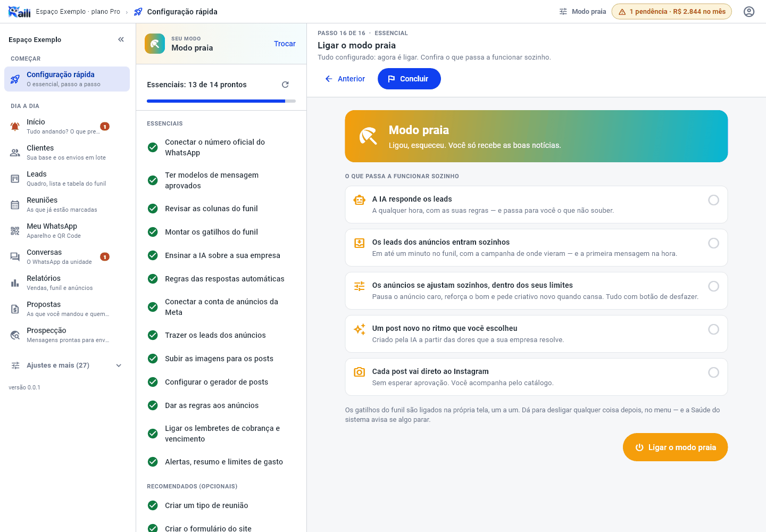
Task: Click the inbox icon on the leads dos anúncios card
Action: pos(360,243)
